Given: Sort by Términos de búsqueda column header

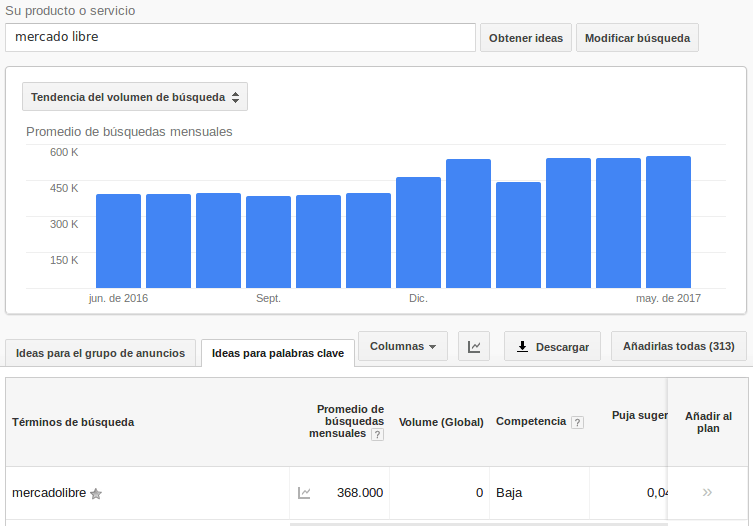Looking at the screenshot, I should pyautogui.click(x=73, y=422).
